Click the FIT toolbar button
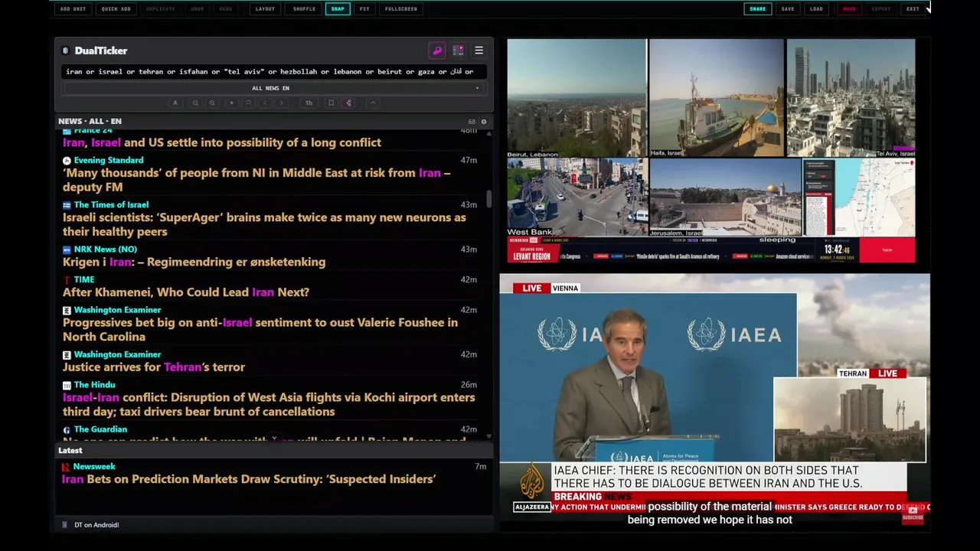The image size is (980, 551). 364,9
